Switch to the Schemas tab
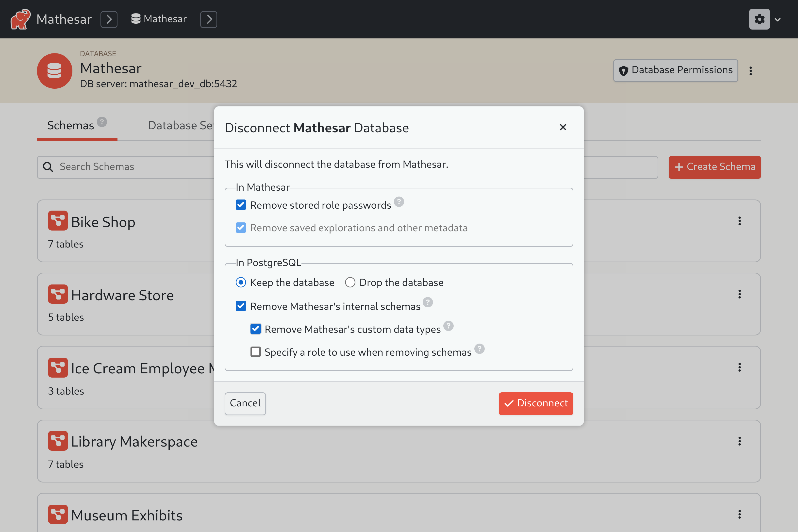 70,125
